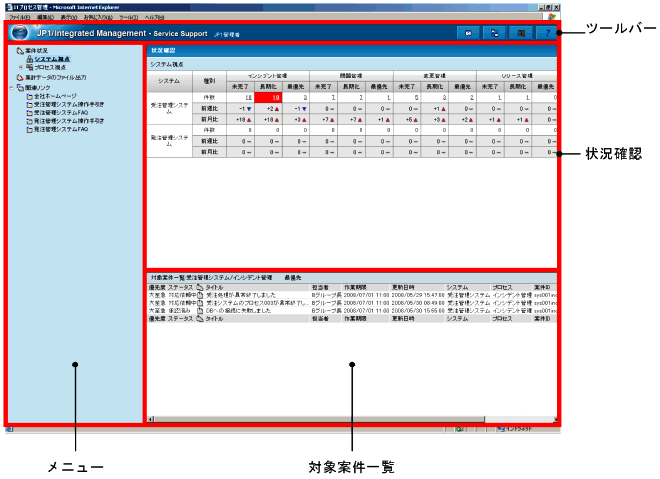Open the 発注管理システム操作手引き link
Screen dimensions: 660x479
click(69, 121)
